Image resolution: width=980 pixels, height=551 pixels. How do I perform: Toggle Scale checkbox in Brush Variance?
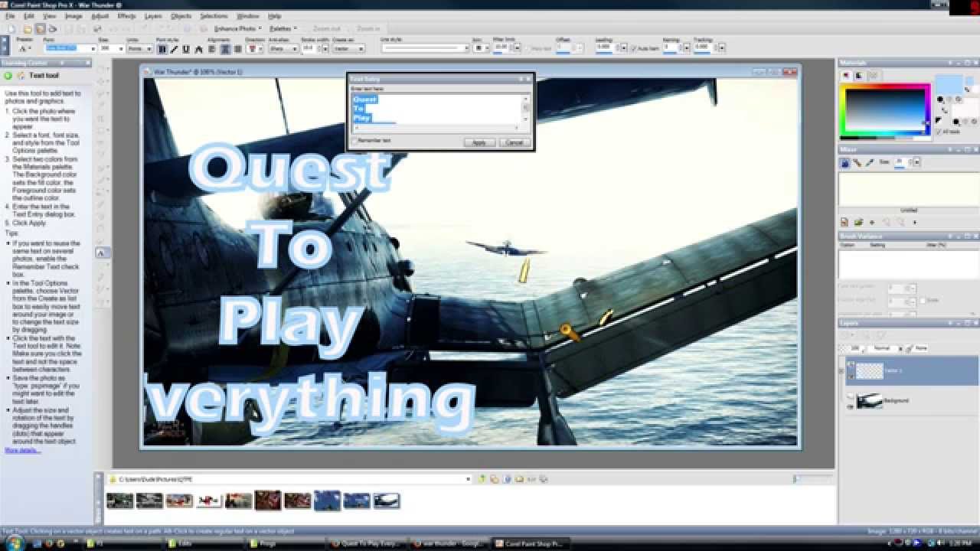pos(924,301)
